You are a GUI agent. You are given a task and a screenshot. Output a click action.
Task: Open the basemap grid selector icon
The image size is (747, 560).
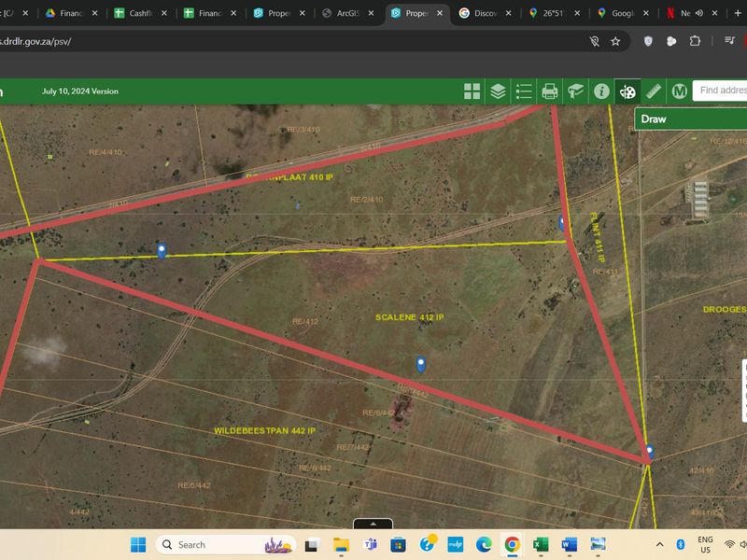[472, 91]
